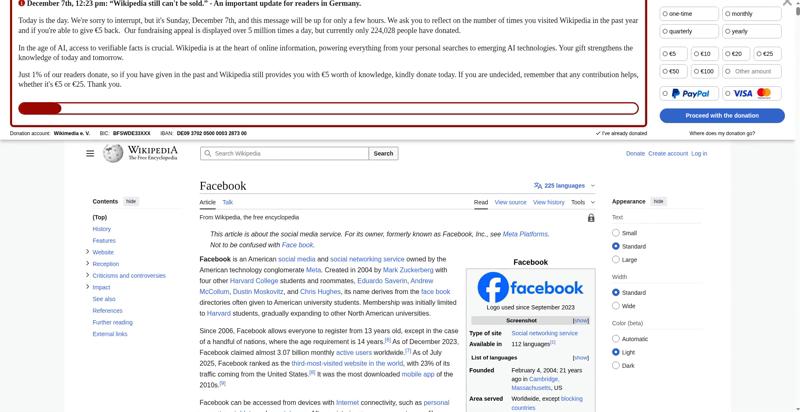Close the donation banner with X
The height and width of the screenshot is (412, 800).
coord(787,3)
